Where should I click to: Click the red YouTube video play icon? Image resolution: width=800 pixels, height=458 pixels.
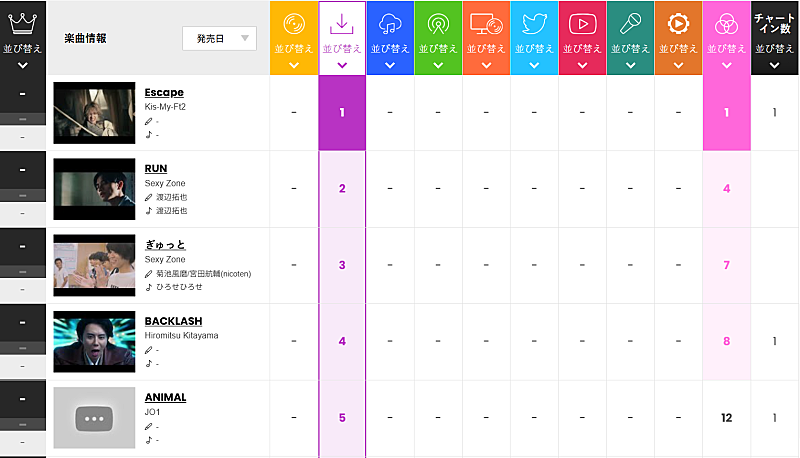click(582, 24)
